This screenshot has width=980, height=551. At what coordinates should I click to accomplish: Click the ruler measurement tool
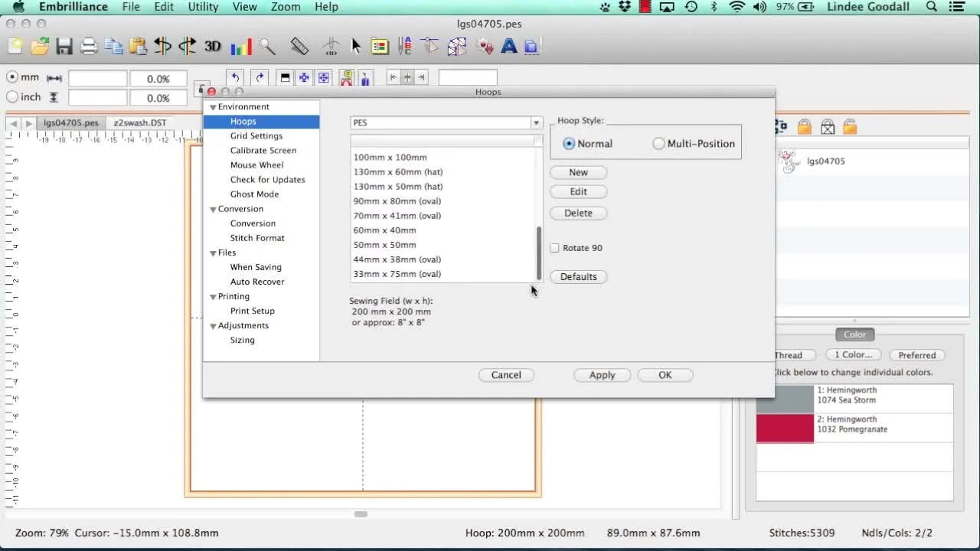click(x=299, y=46)
